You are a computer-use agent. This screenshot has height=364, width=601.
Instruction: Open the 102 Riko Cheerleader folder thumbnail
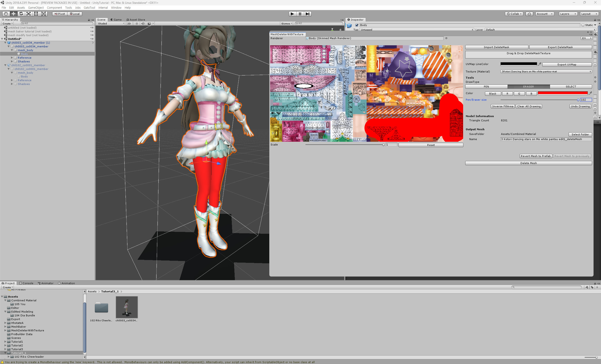click(101, 307)
